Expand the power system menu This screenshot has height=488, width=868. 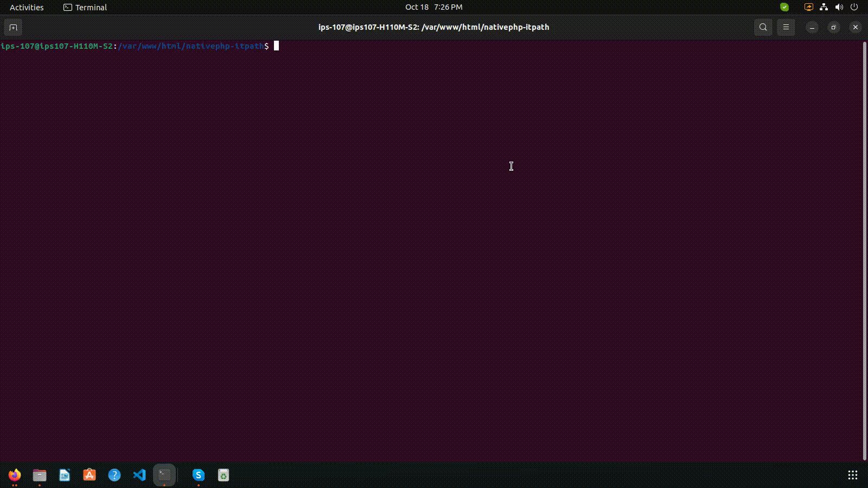[854, 7]
